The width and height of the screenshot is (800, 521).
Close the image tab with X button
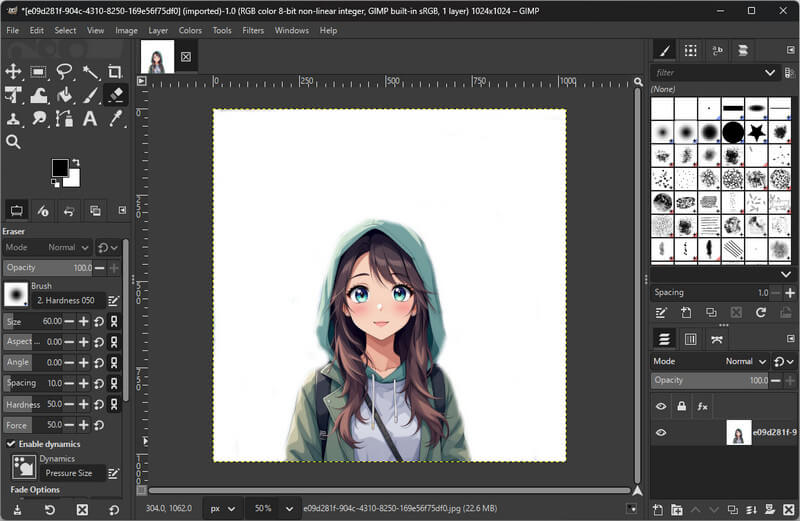coord(186,57)
